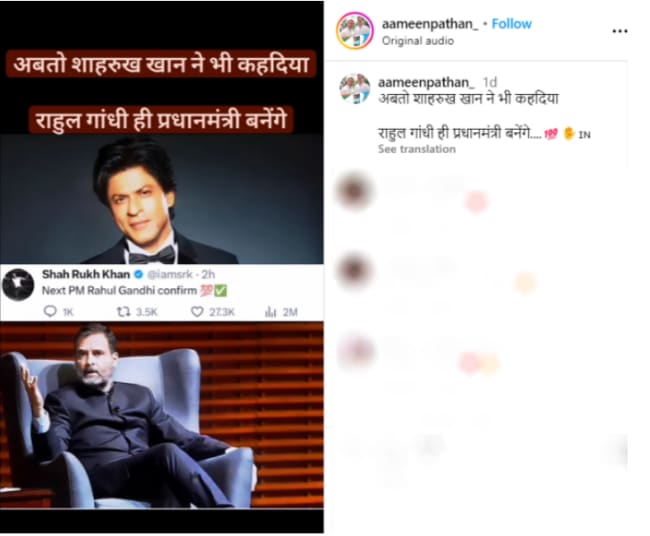Click the retweet icon showing 3.5K
The height and width of the screenshot is (536, 650).
click(x=123, y=311)
